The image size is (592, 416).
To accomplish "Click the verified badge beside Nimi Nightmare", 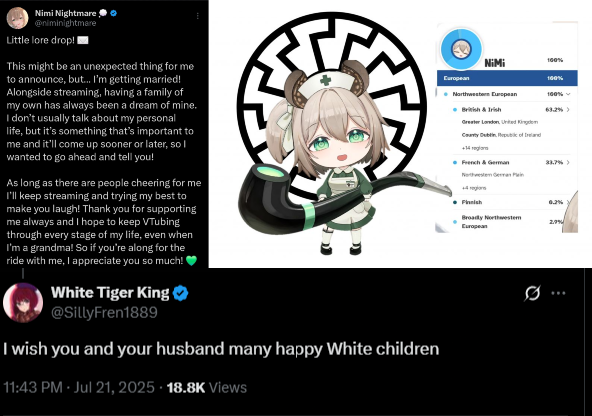I will click(114, 13).
